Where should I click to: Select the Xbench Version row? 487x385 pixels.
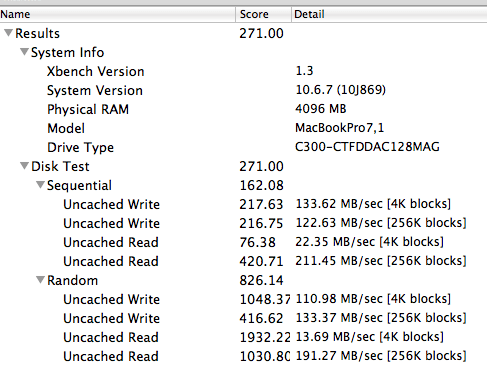tap(243, 71)
